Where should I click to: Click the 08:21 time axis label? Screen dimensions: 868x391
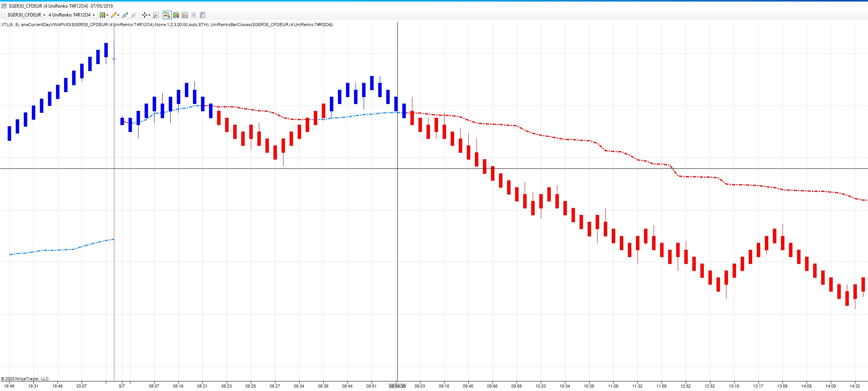click(x=203, y=386)
